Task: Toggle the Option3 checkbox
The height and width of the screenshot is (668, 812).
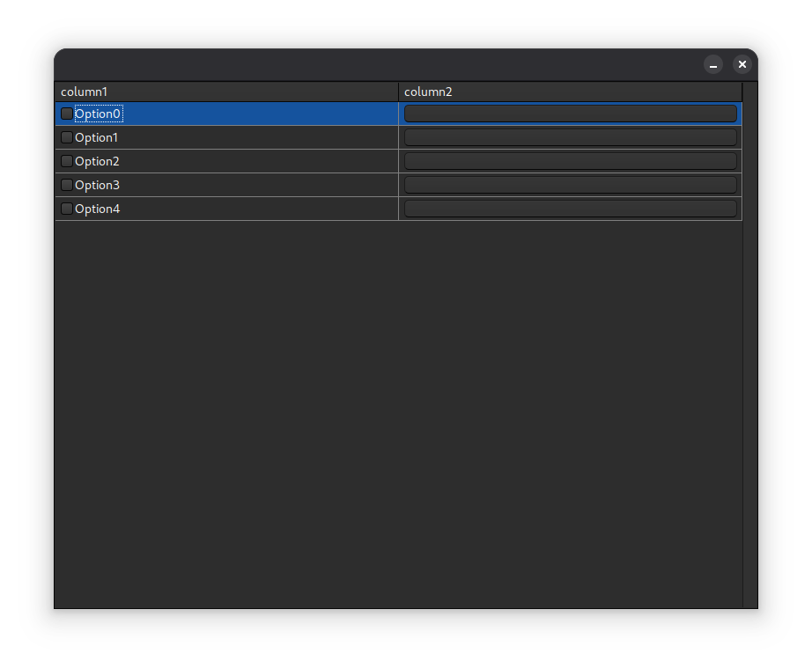Action: pyautogui.click(x=67, y=185)
